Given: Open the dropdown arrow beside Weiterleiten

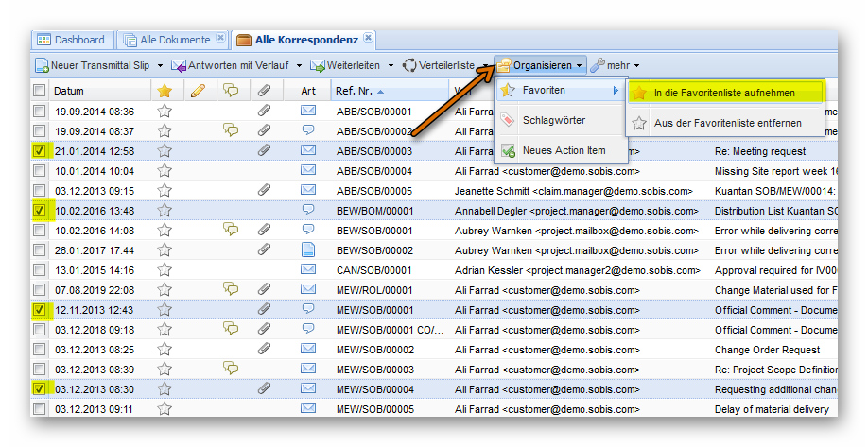Looking at the screenshot, I should pyautogui.click(x=390, y=65).
